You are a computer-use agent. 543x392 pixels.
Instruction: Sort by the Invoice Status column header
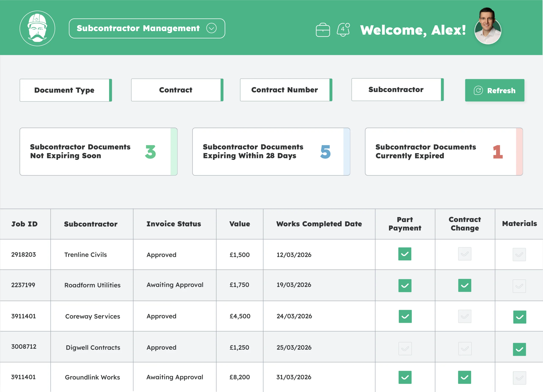174,224
